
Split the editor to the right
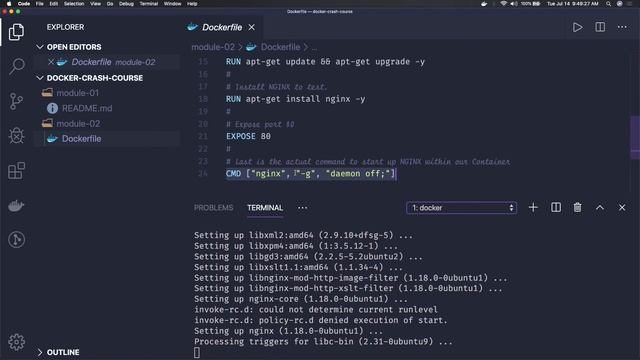pyautogui.click(x=600, y=27)
